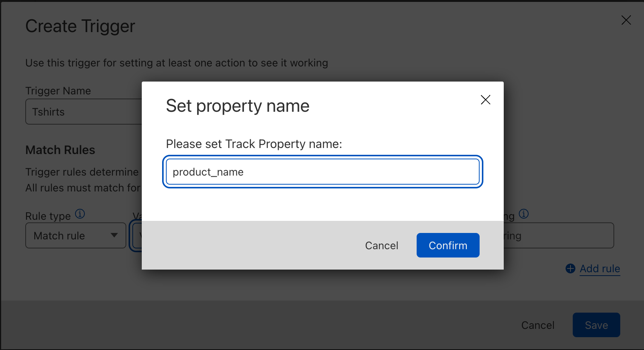The width and height of the screenshot is (644, 350).
Task: Click the Add rule link
Action: tap(600, 268)
